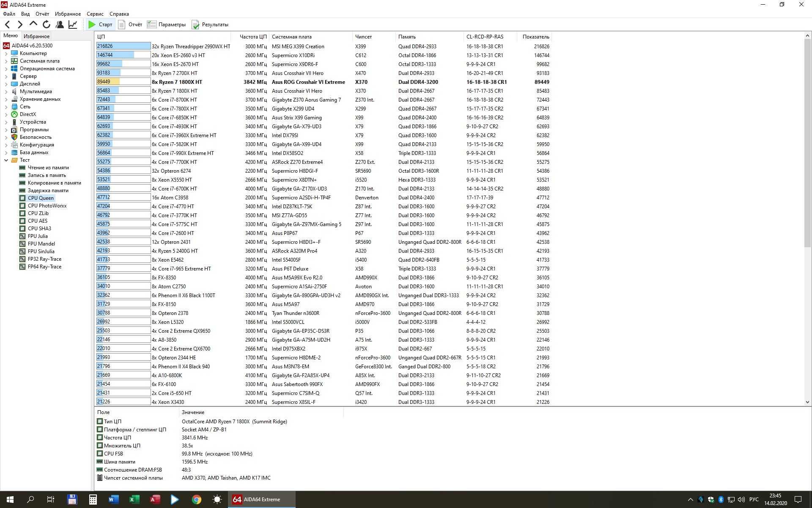Expand the Сервер tree node
This screenshot has height=508, width=812.
click(x=6, y=77)
